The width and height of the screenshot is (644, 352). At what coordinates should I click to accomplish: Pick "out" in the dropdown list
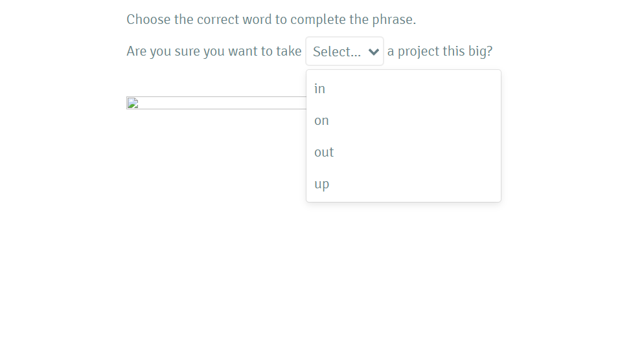click(324, 152)
